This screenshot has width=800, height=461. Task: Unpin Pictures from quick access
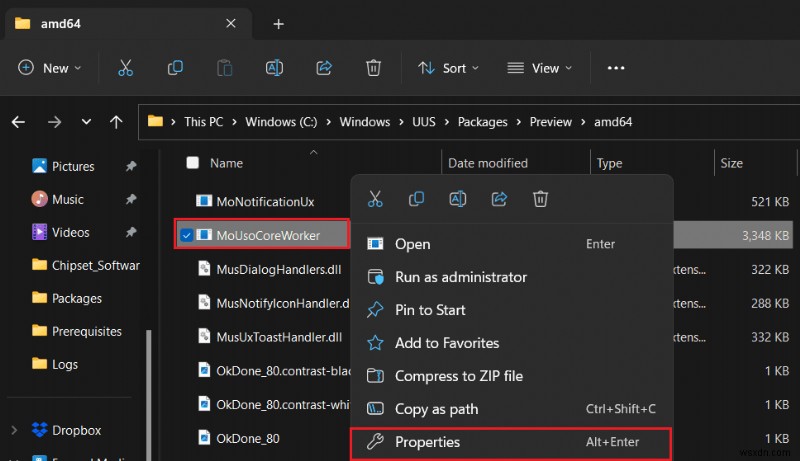(x=131, y=166)
